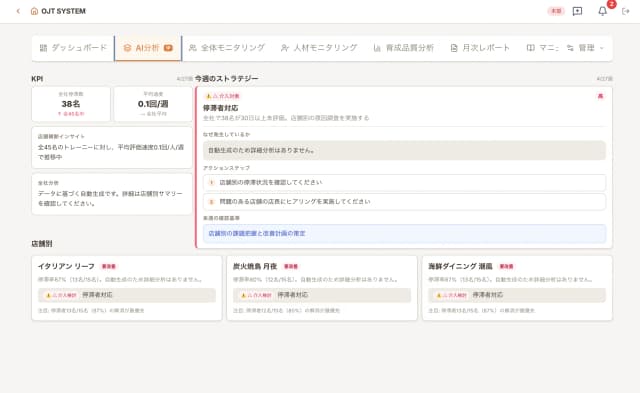640x393 pixels.
Task: Click the AI分析 layers icon
Action: [127, 48]
